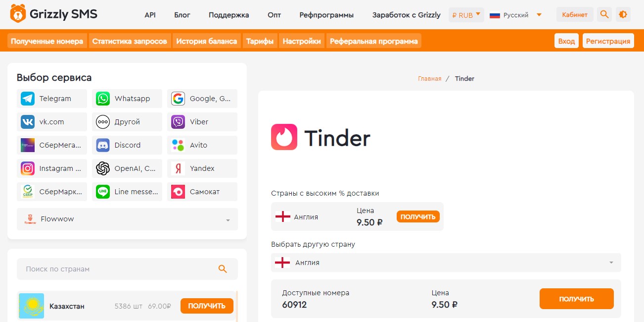Choose the OpenAI service icon
This screenshot has width=644, height=322.
coord(103,168)
